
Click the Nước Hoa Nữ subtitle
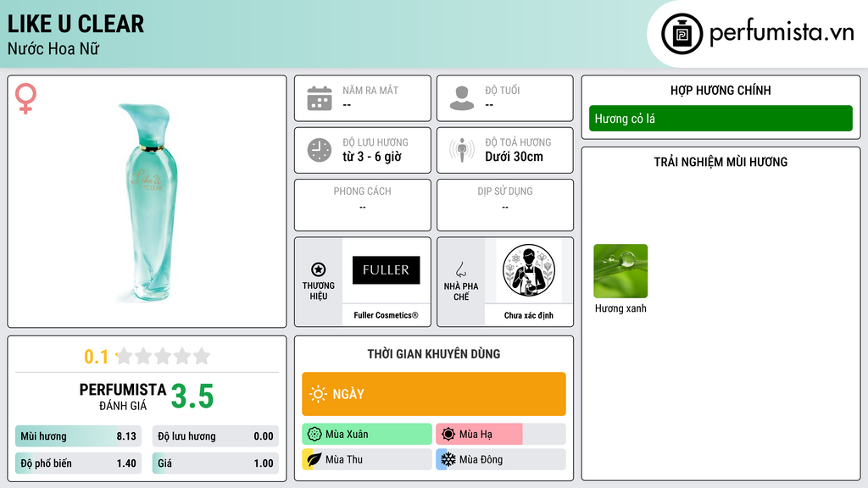click(53, 48)
